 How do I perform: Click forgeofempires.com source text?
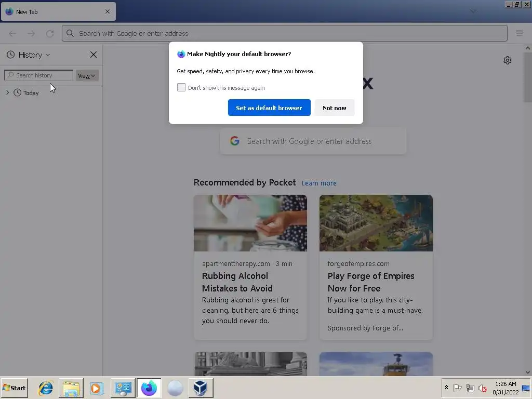click(358, 263)
